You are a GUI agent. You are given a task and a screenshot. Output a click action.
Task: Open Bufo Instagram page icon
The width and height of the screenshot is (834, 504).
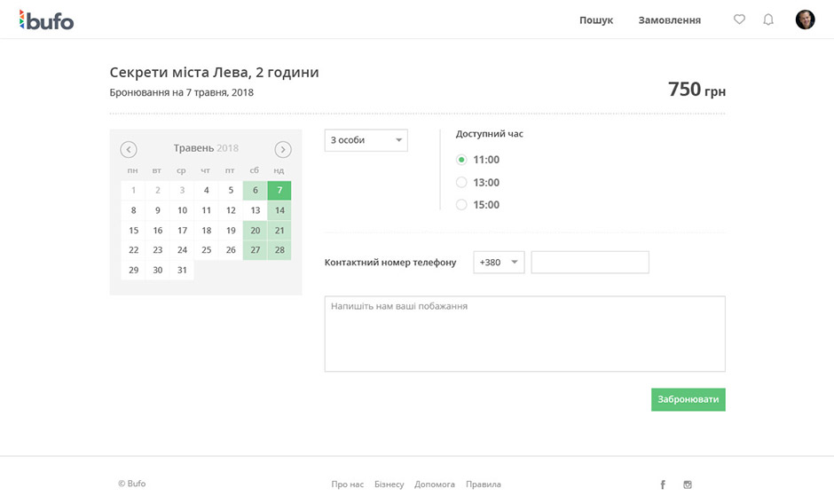pos(688,484)
